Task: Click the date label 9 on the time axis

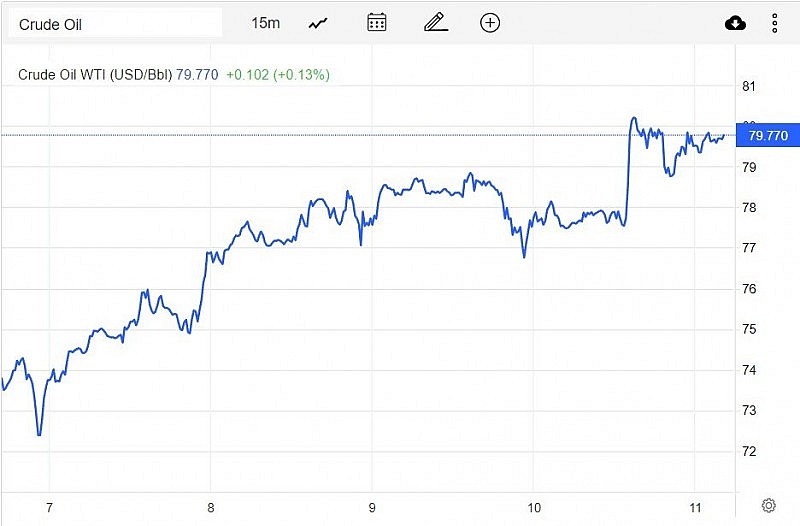Action: (372, 507)
